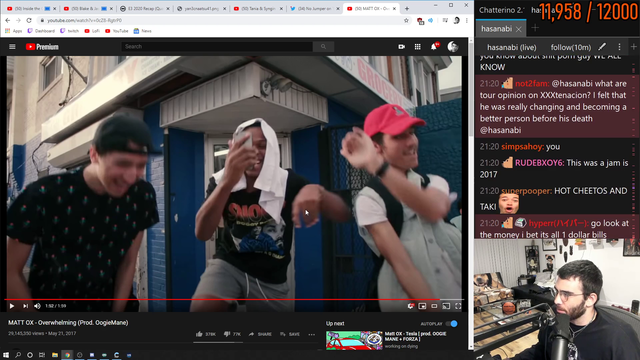640x360 pixels.
Task: Open the Dashboard bookmark
Action: coord(41,31)
